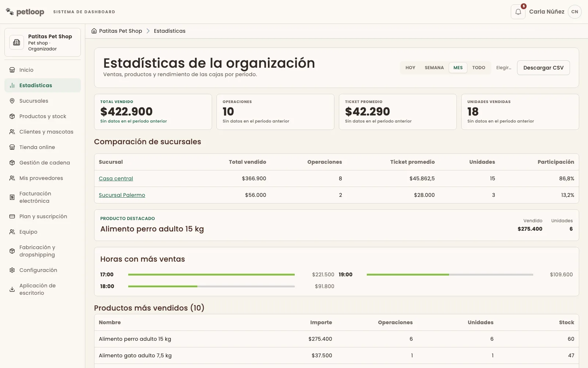
Task: Download the CSV report
Action: (x=543, y=68)
